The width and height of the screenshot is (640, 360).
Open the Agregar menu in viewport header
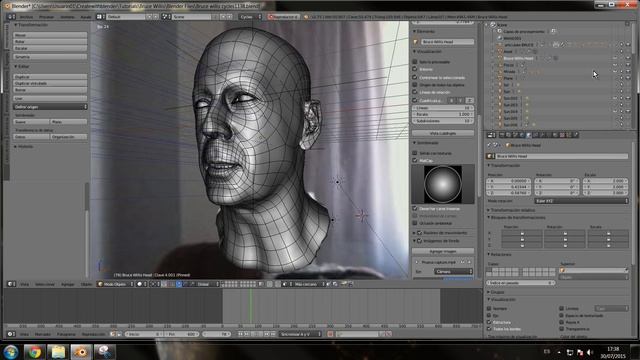coord(68,284)
